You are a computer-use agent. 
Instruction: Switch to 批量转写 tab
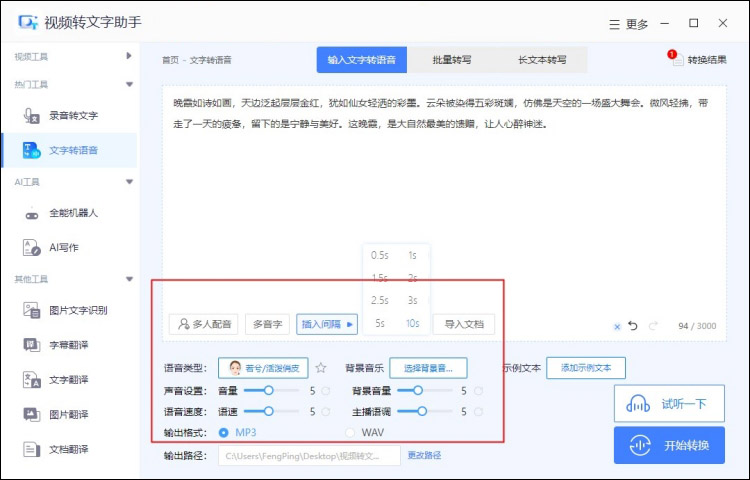(x=452, y=60)
